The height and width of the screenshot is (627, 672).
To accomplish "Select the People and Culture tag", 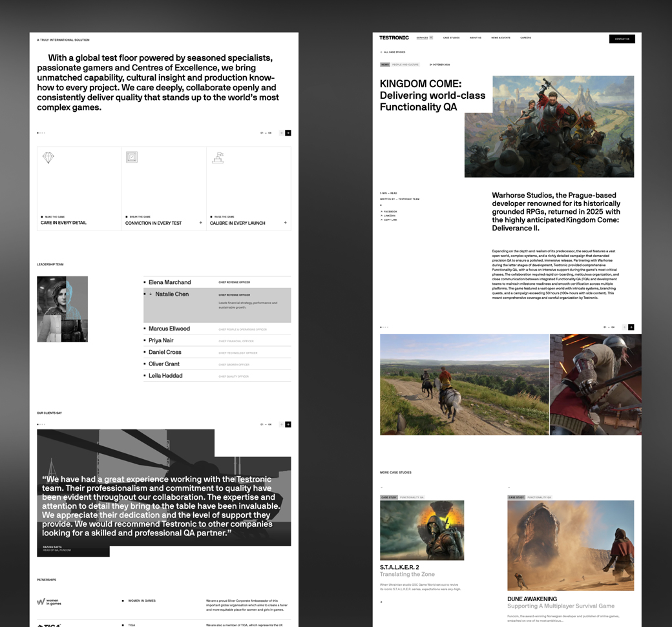I will (x=405, y=65).
